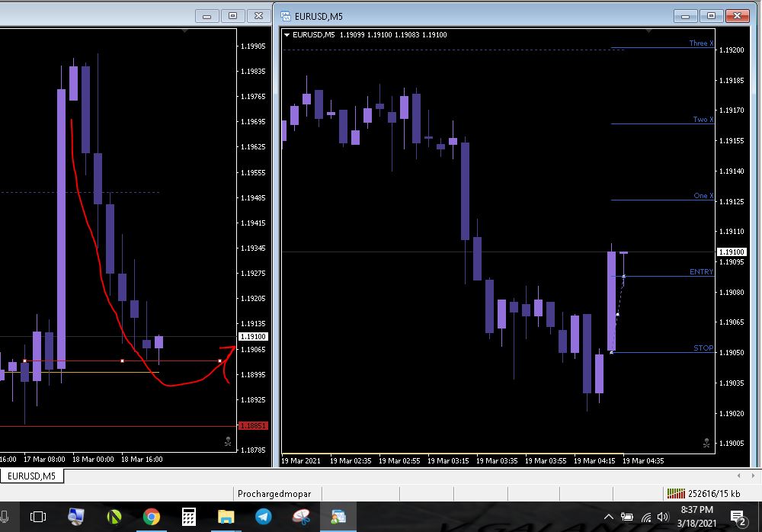Click the red 1.18851 price level tag
Image resolution: width=762 pixels, height=532 pixels.
[253, 425]
